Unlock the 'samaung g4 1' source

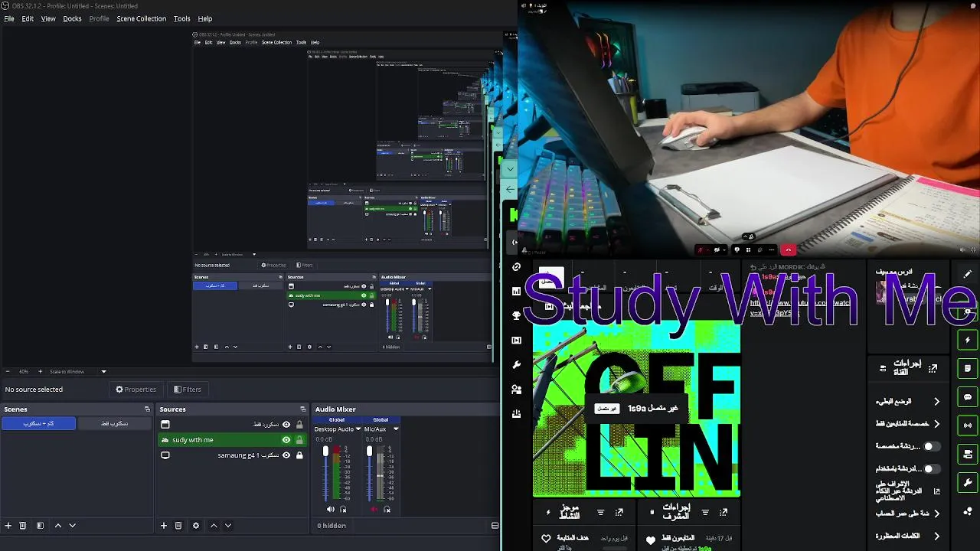(x=299, y=455)
